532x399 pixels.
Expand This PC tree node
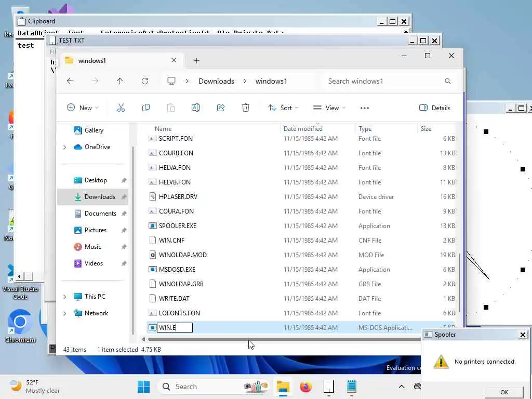tap(65, 297)
